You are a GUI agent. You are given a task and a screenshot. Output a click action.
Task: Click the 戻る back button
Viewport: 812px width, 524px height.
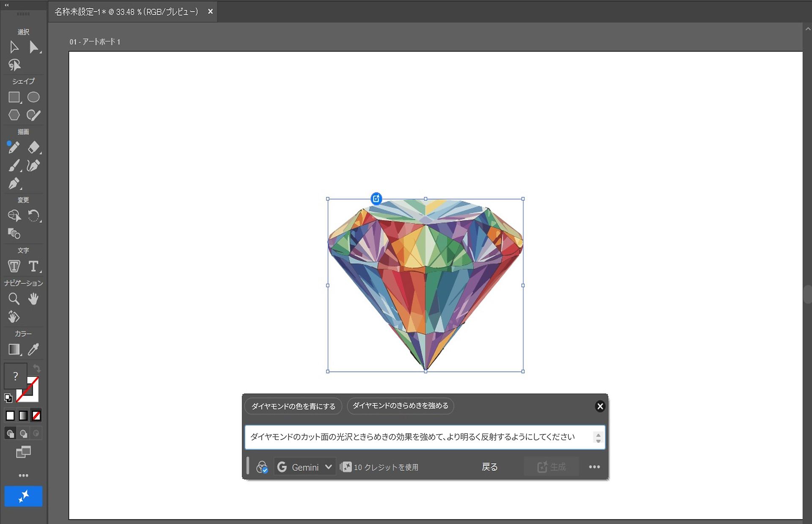pos(490,467)
